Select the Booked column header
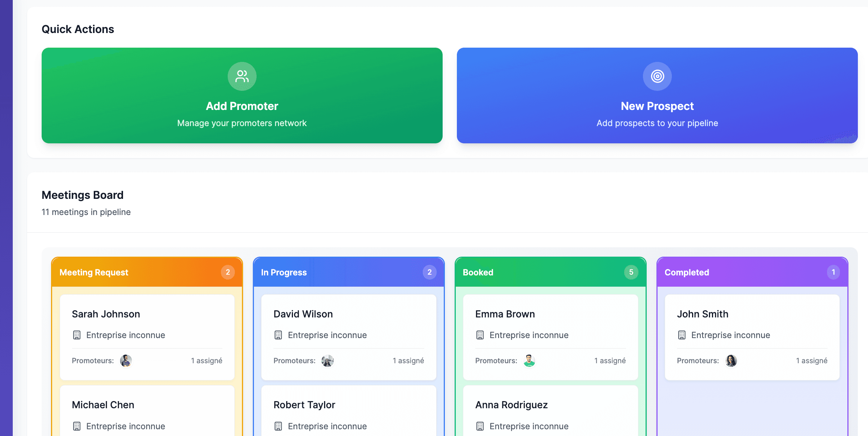The image size is (868, 436). coord(551,272)
